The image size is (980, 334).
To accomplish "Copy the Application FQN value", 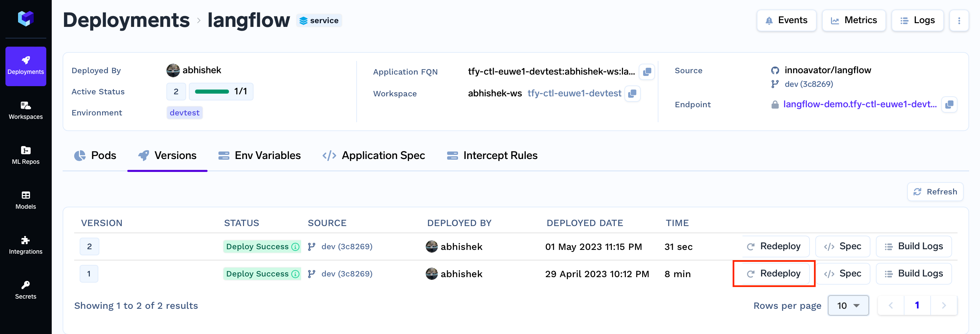I will [647, 71].
